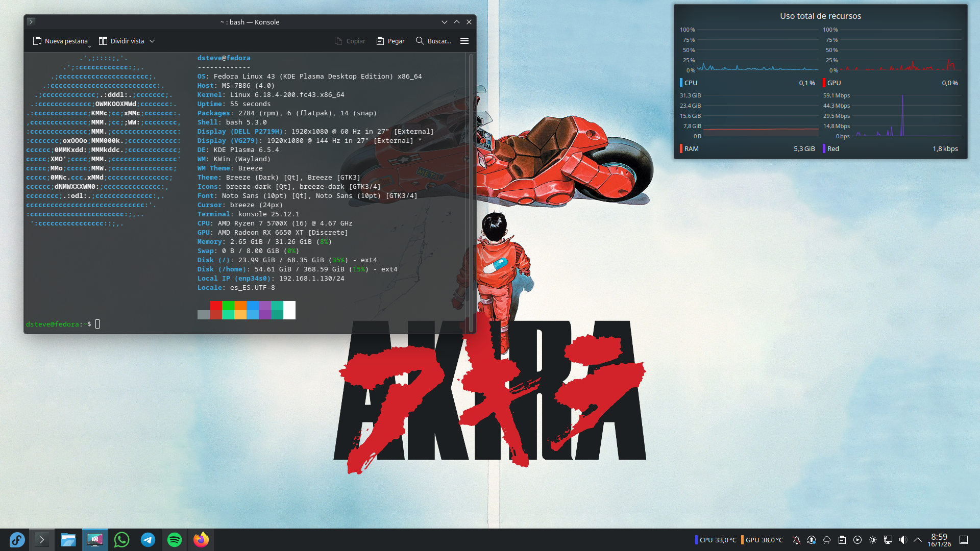Image resolution: width=980 pixels, height=551 pixels.
Task: Click the red color swatch in terminal
Action: [x=215, y=306]
